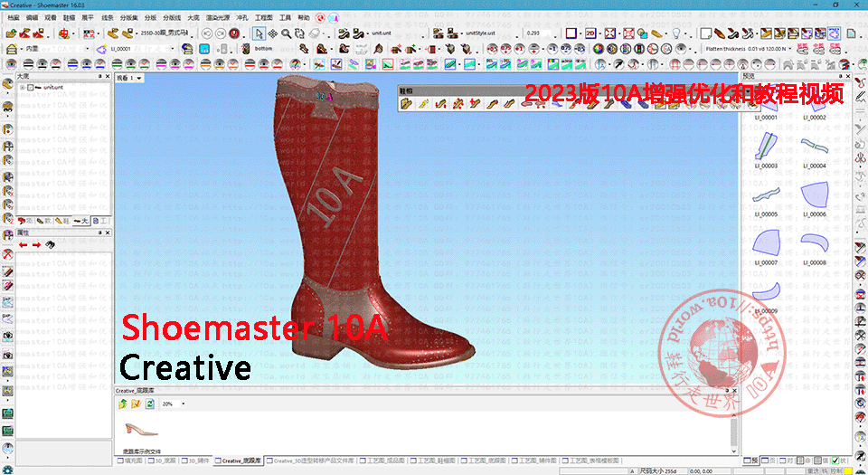868x475 pixels.
Task: Click the blank page icon
Action: pos(706,33)
